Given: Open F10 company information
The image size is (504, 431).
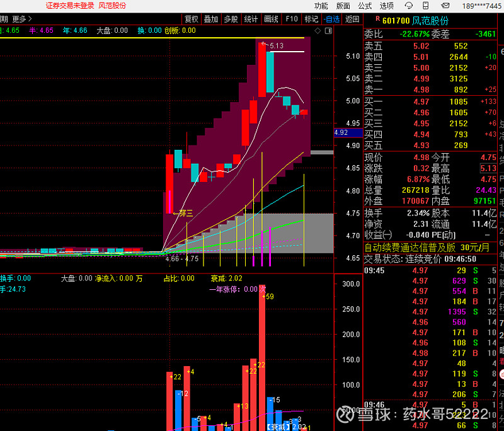Looking at the screenshot, I should (292, 20).
